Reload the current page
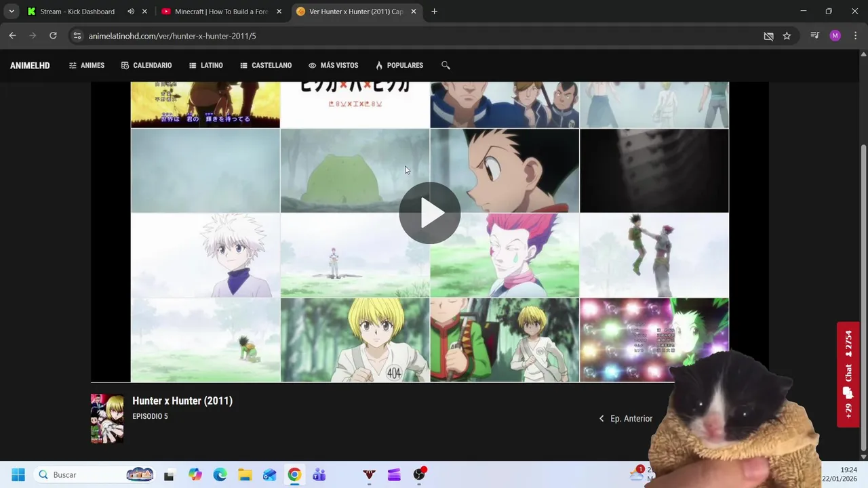 pyautogui.click(x=53, y=36)
